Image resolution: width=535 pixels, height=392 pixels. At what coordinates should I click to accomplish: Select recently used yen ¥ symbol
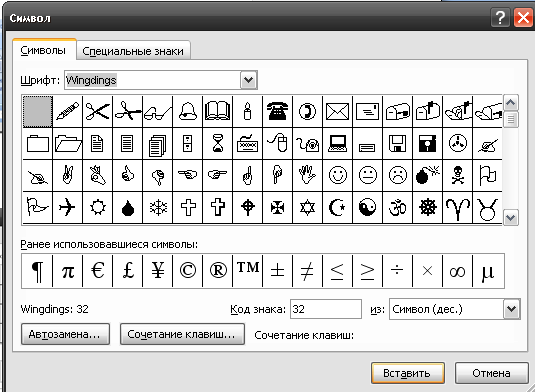(x=158, y=271)
